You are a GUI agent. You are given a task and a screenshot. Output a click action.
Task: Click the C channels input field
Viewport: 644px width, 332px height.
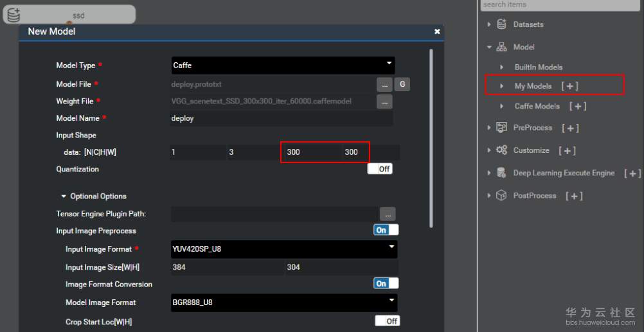pyautogui.click(x=255, y=152)
